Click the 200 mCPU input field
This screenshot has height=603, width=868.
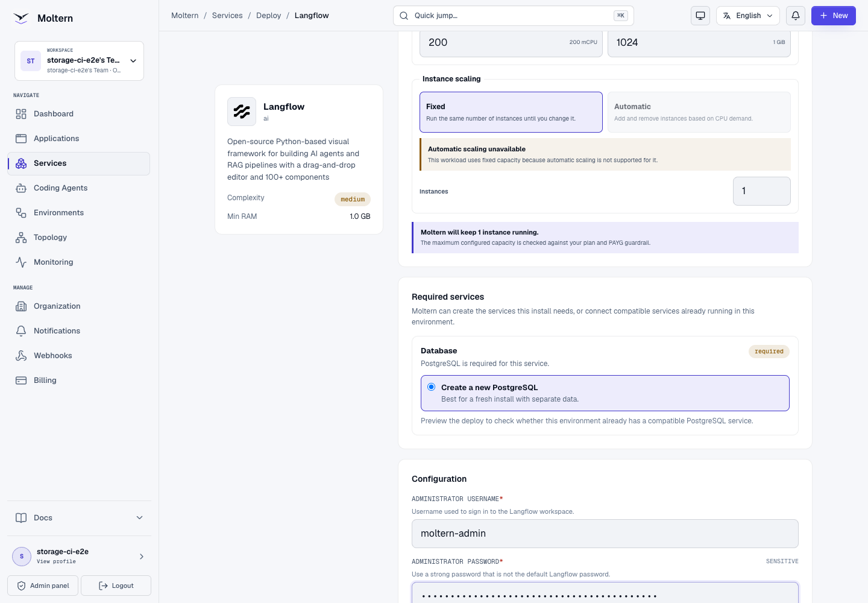(x=511, y=43)
